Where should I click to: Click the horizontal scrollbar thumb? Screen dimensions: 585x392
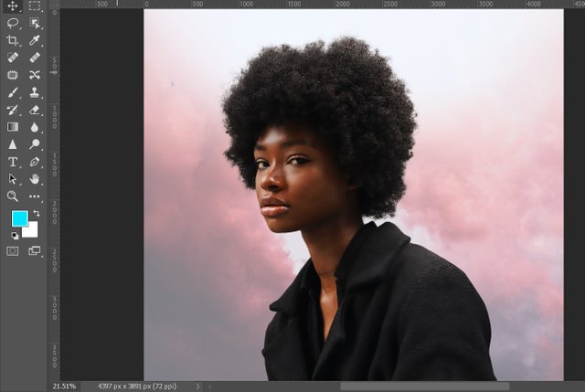pyautogui.click(x=424, y=387)
